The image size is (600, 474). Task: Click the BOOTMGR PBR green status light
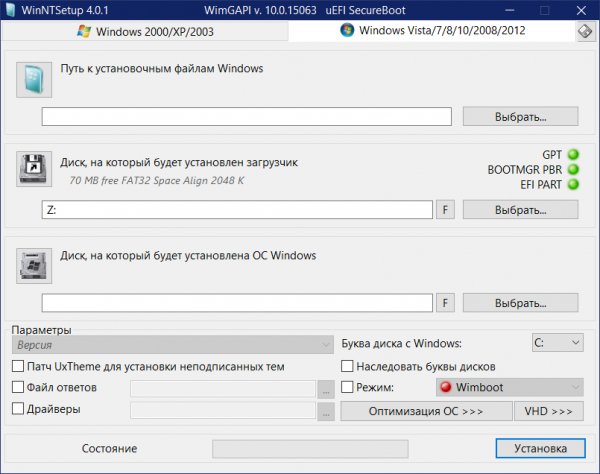(573, 169)
